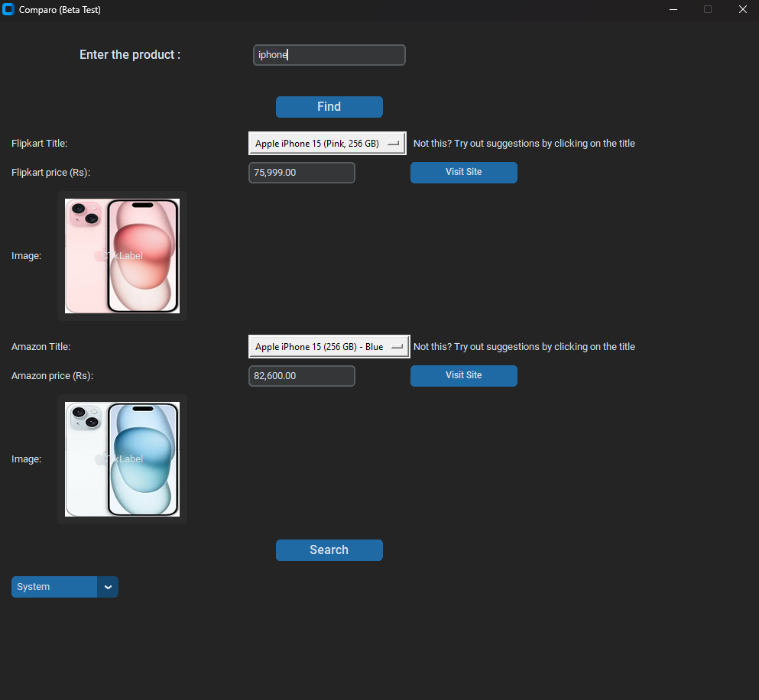759x700 pixels.
Task: Click the suggestion hint beside Amazon title
Action: click(x=524, y=347)
